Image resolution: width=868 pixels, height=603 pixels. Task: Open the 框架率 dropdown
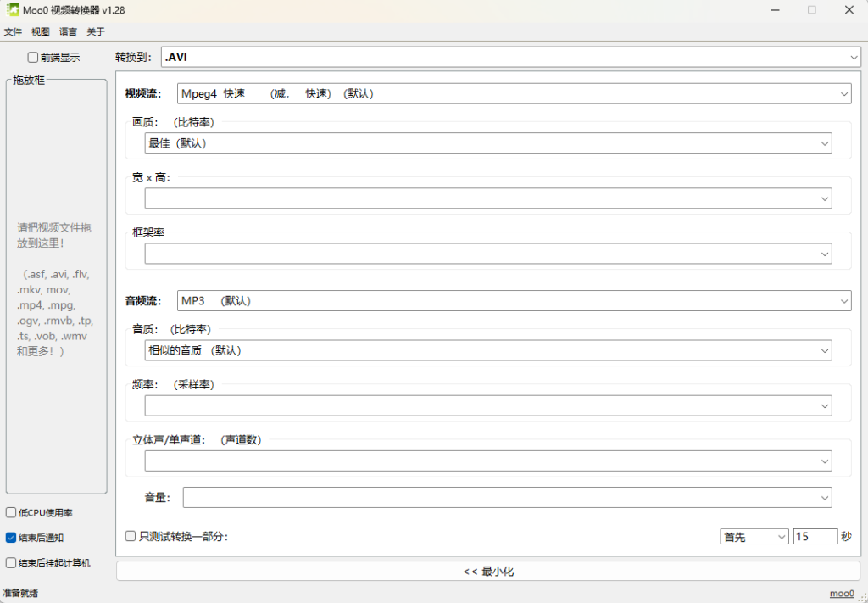(x=487, y=254)
